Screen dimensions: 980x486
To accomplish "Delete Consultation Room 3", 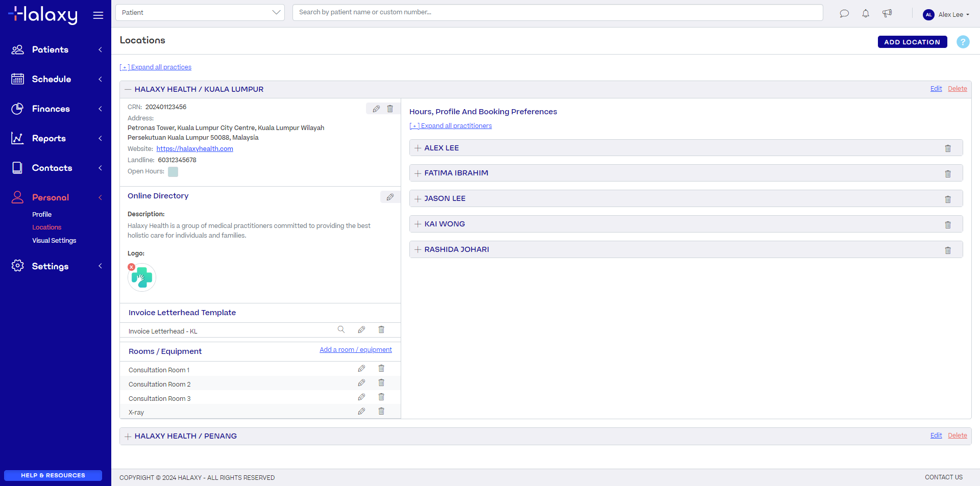I will 381,397.
